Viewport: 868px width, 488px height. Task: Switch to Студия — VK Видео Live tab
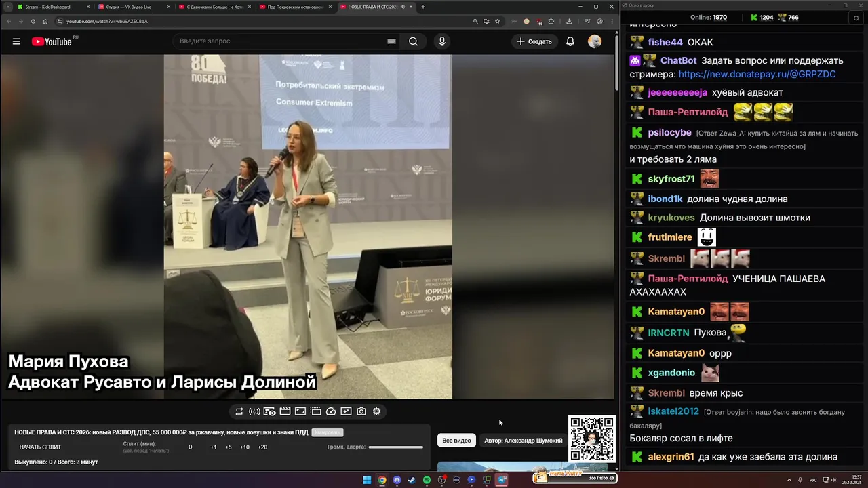pos(134,7)
